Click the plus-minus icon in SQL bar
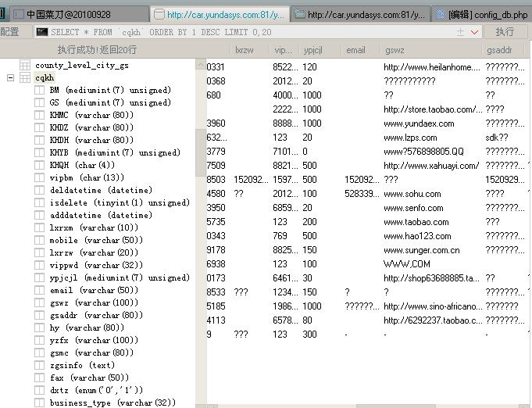The height and width of the screenshot is (408, 532). coord(460,32)
